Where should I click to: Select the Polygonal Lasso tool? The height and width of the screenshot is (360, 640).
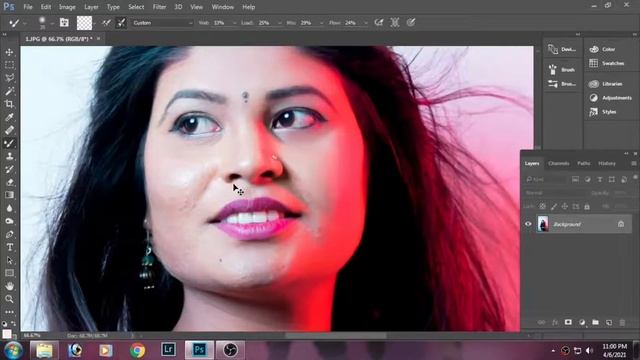[9, 78]
